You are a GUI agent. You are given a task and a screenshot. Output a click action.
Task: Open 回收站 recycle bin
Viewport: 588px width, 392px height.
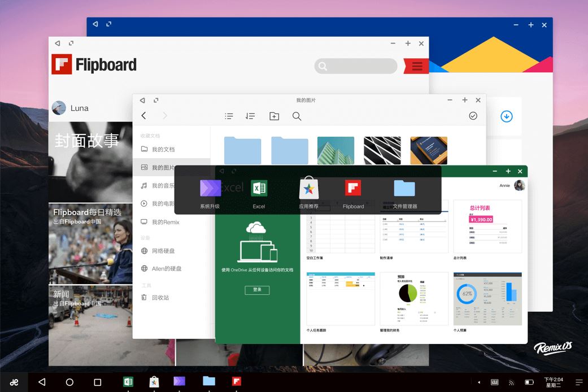tap(171, 298)
